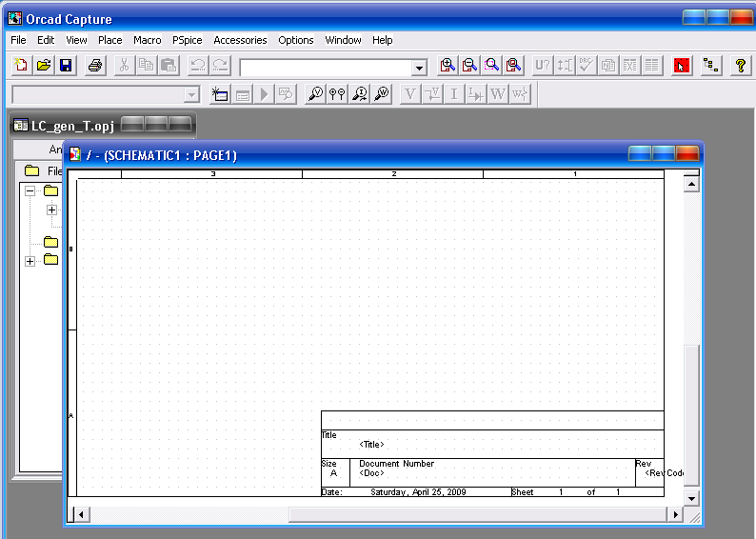This screenshot has width=756, height=539.
Task: Open the Project manager tree icon
Action: pos(710,65)
